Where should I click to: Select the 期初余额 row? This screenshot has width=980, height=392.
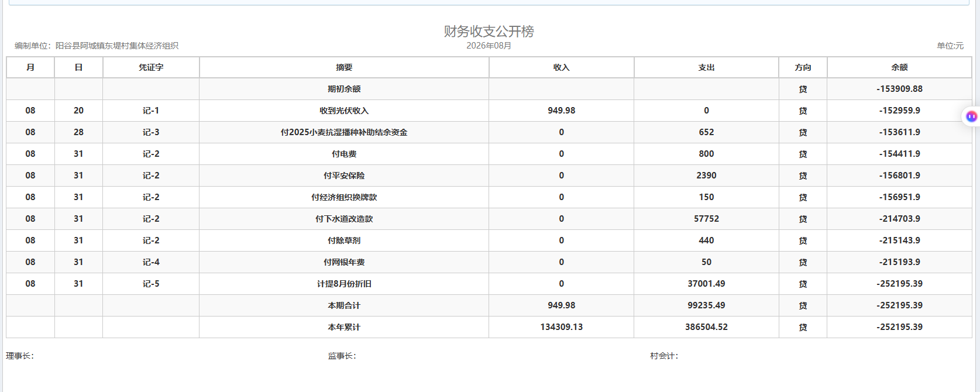coord(489,89)
